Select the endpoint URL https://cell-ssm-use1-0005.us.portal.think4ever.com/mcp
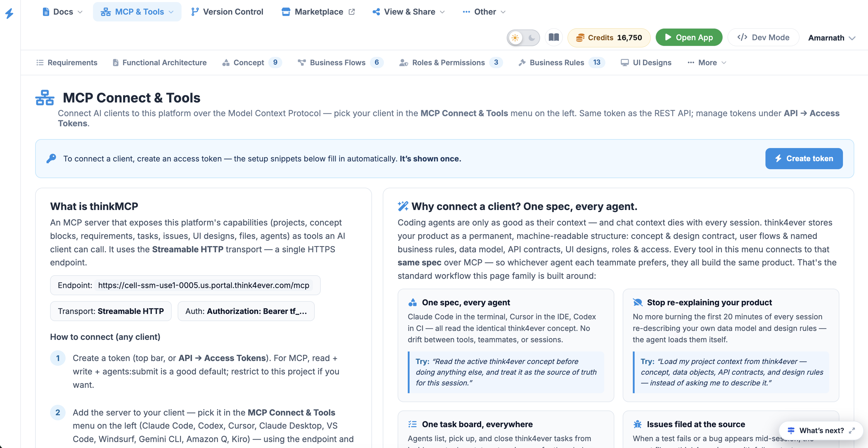 (x=204, y=285)
